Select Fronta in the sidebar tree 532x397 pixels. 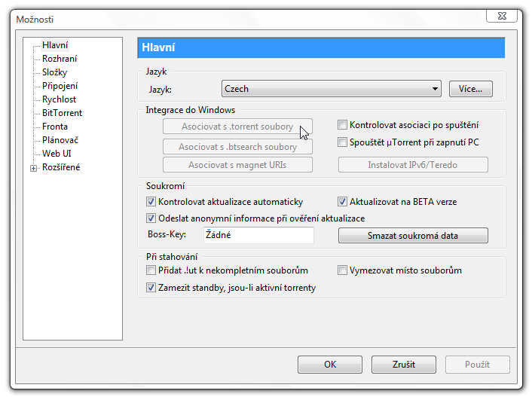(54, 127)
